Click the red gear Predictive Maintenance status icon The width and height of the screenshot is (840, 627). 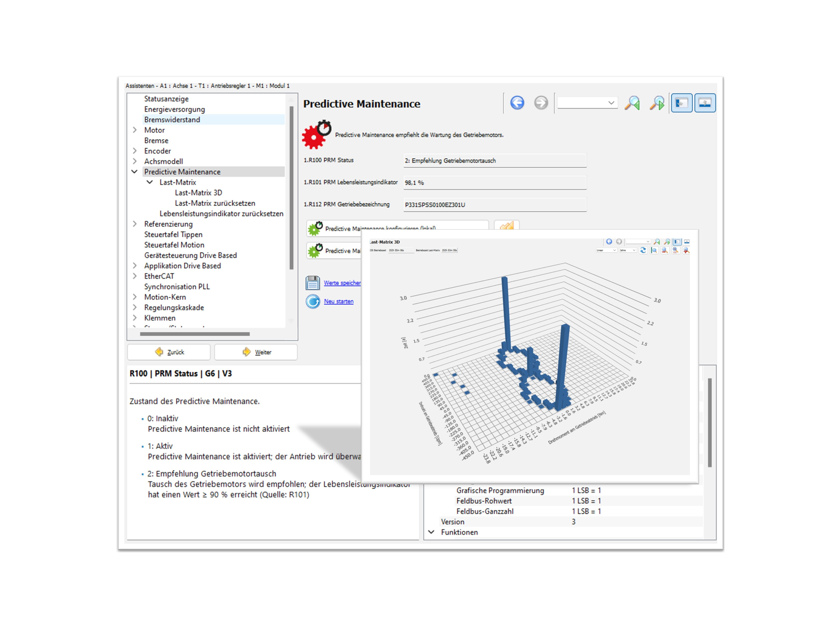click(316, 135)
